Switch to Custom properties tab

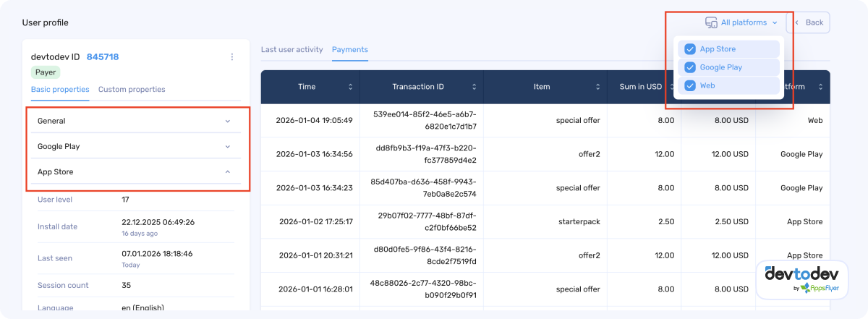[132, 90]
